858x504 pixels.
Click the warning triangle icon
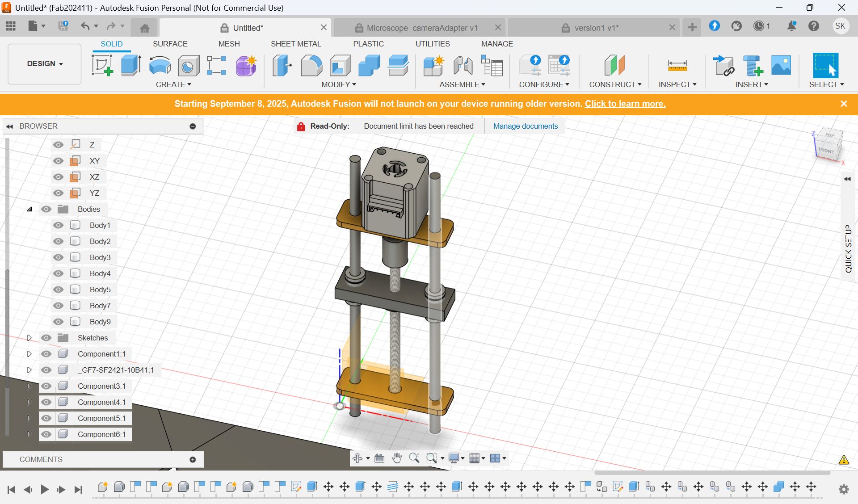pyautogui.click(x=844, y=460)
